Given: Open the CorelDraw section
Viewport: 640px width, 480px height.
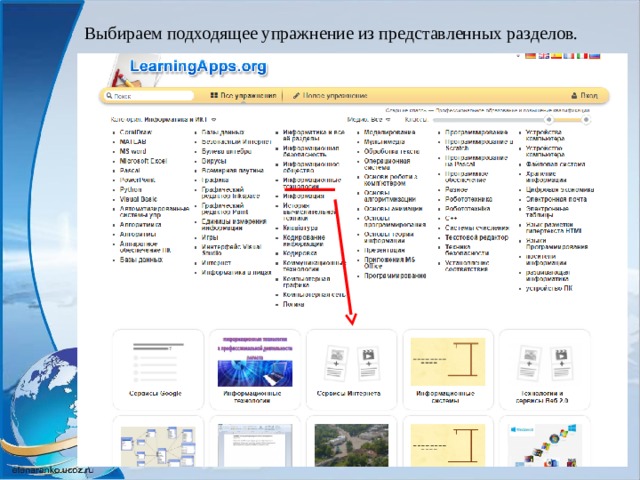Looking at the screenshot, I should pyautogui.click(x=136, y=132).
